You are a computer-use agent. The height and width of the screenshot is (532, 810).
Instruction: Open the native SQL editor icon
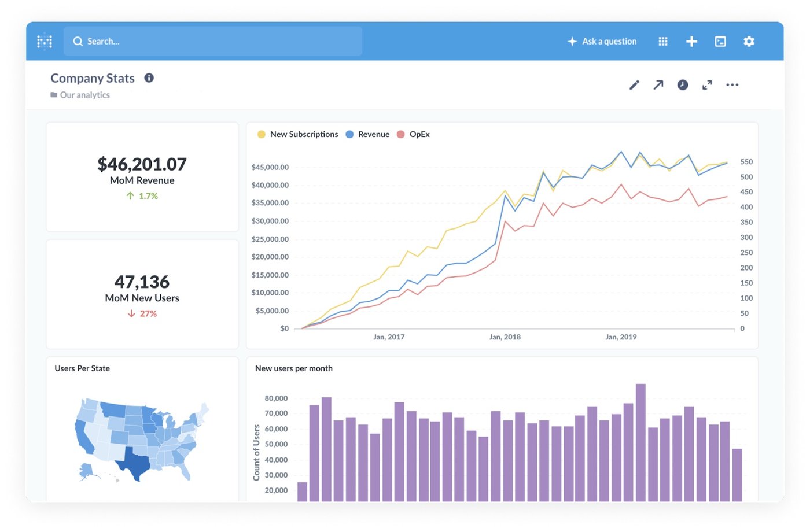pyautogui.click(x=720, y=41)
